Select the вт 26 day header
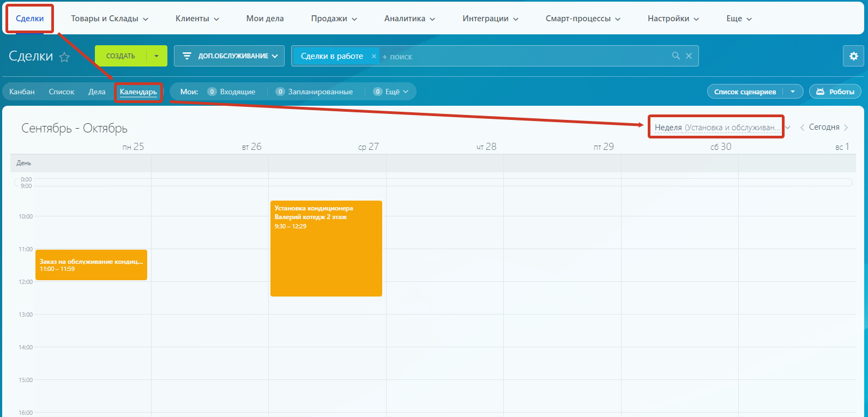Image resolution: width=868 pixels, height=417 pixels. [x=251, y=147]
